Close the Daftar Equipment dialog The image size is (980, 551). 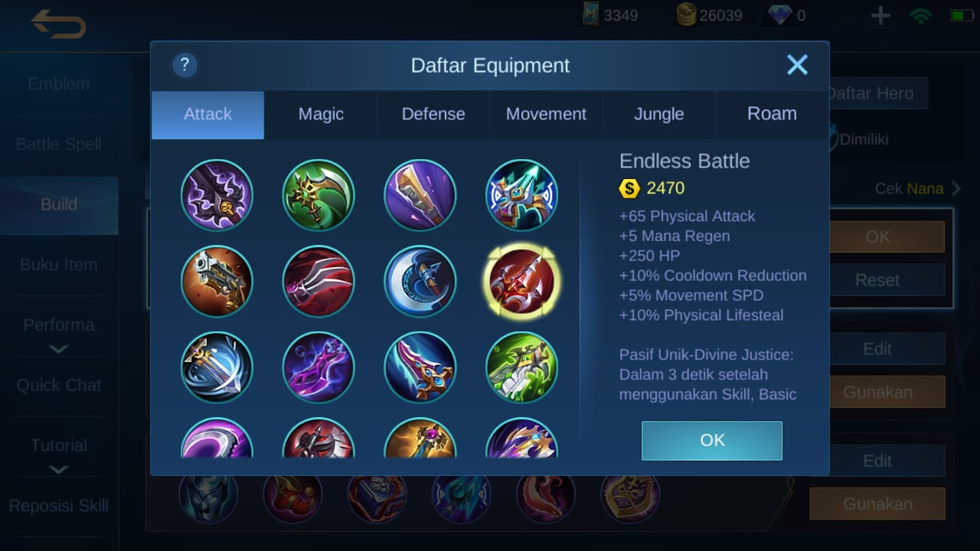pyautogui.click(x=797, y=65)
